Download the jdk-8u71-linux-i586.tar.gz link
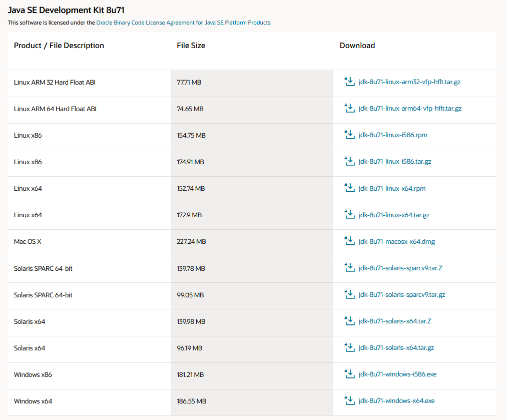Image resolution: width=506 pixels, height=420 pixels. pyautogui.click(x=395, y=161)
